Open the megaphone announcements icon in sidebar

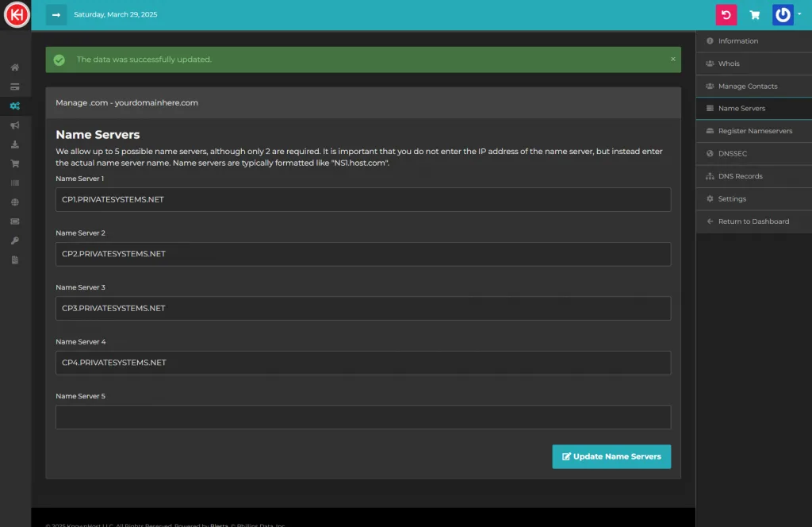[15, 125]
